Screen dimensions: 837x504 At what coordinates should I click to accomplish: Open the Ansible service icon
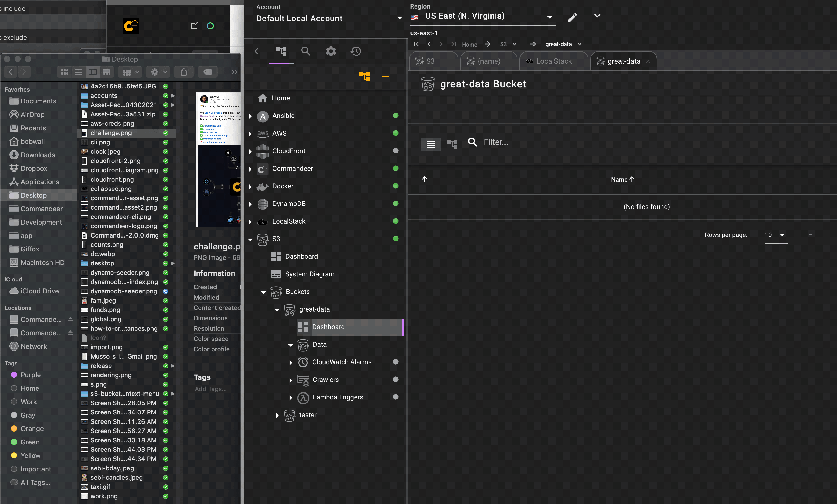tap(263, 116)
